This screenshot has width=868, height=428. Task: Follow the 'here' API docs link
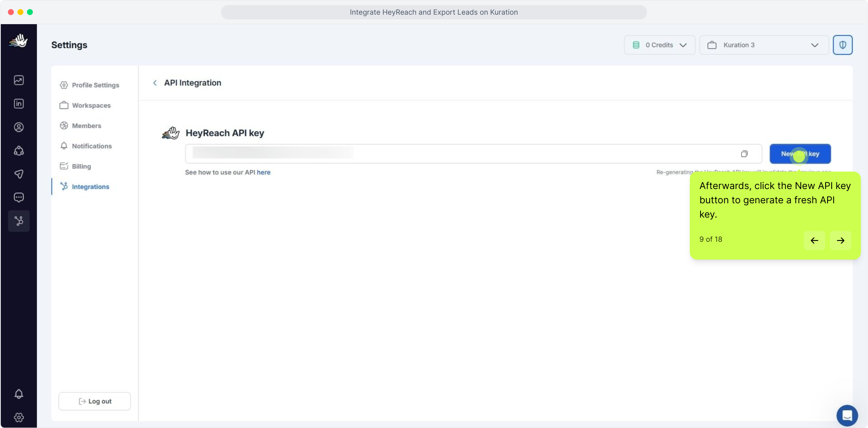pyautogui.click(x=263, y=172)
